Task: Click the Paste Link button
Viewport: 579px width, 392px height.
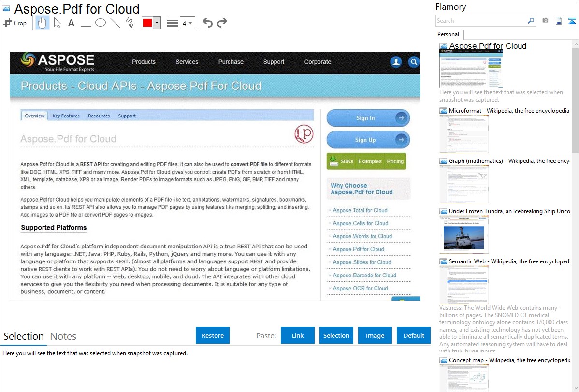Action: coord(298,335)
